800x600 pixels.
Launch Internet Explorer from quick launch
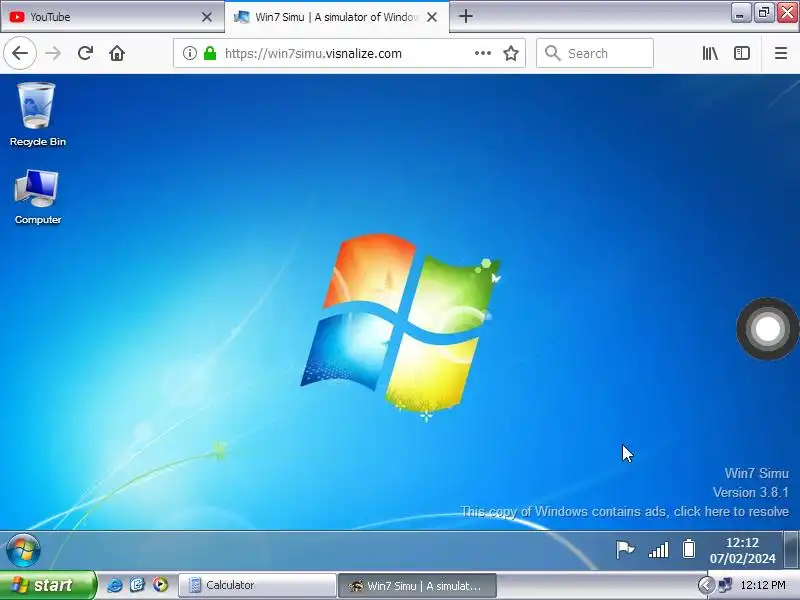115,585
